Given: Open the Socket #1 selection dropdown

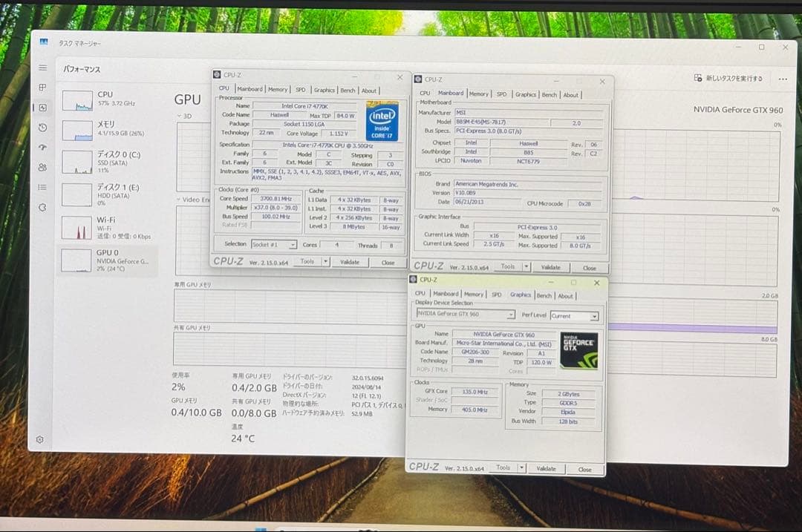Looking at the screenshot, I should (274, 245).
